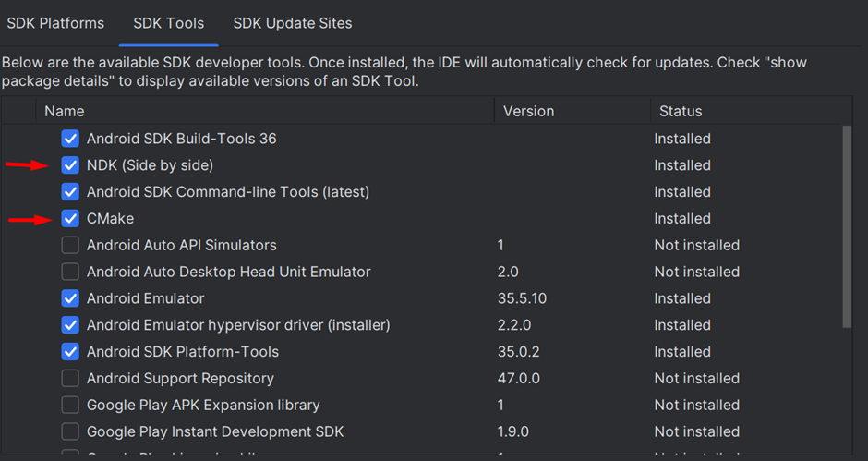Select the 'Android Emulator' row name
Screen dimensions: 868x461
[x=146, y=298]
